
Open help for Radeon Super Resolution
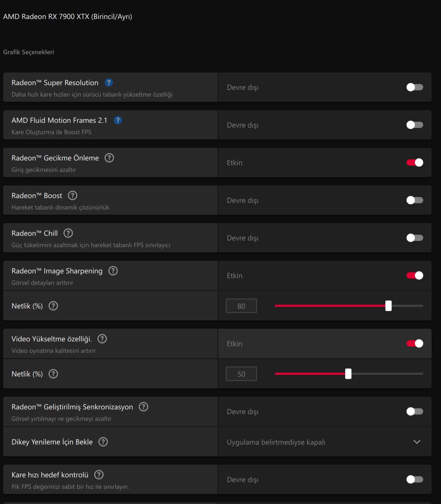point(109,83)
